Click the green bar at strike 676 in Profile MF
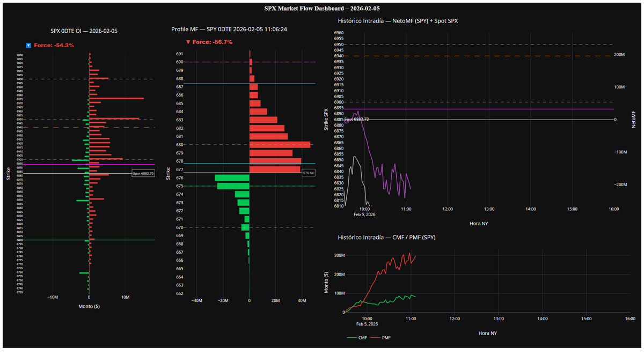This screenshot has height=362, width=644. click(232, 178)
